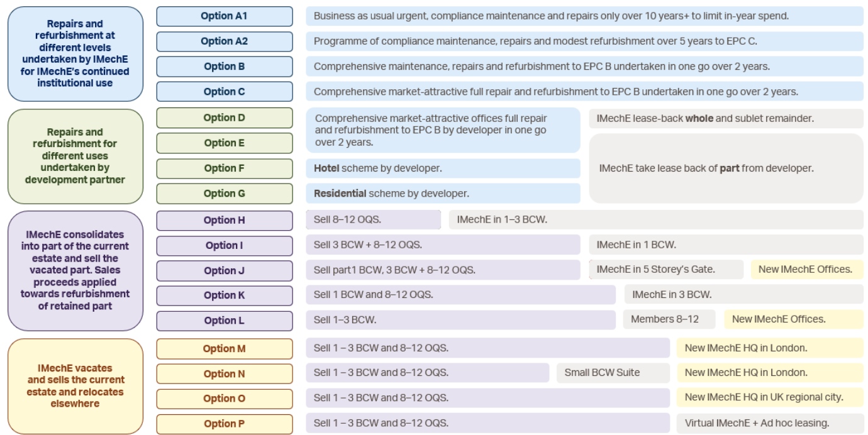868x435 pixels.
Task: Select the Option G label
Action: [225, 194]
